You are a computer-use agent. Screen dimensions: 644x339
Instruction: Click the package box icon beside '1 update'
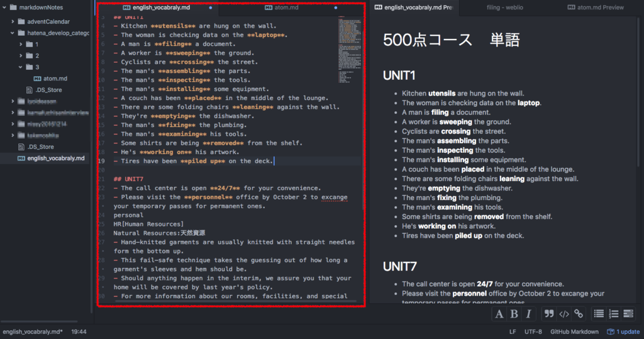(610, 331)
